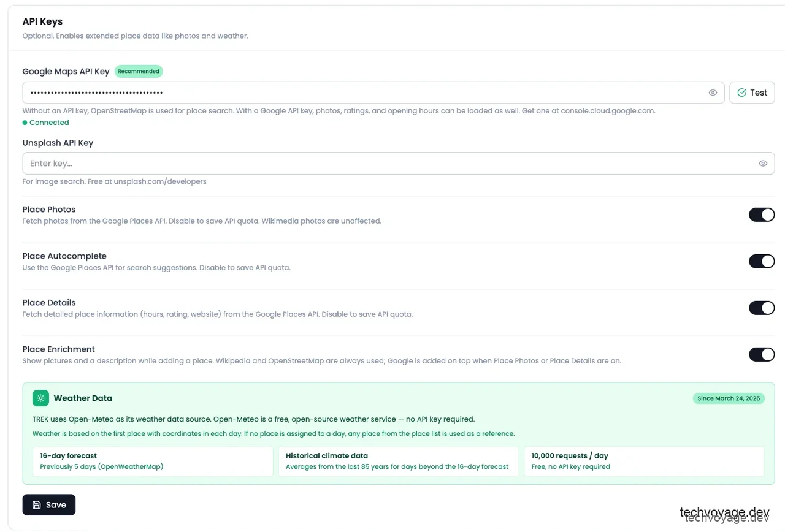This screenshot has width=785, height=532.
Task: Click the Since March 24, 2026 badge
Action: click(729, 398)
